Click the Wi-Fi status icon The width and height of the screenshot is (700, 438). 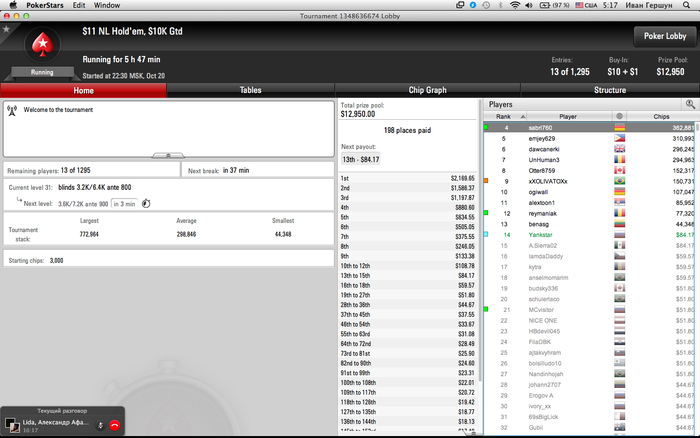515,5
